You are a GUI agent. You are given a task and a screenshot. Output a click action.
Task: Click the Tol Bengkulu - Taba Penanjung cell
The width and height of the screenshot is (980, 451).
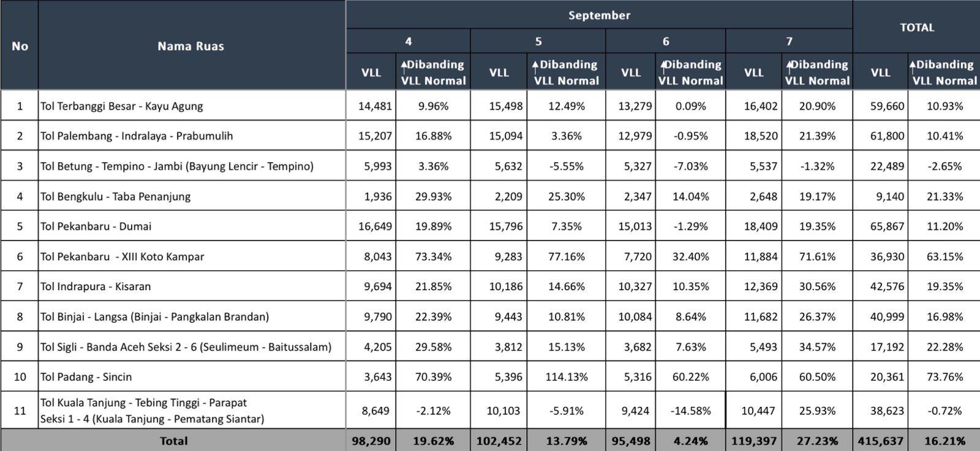(115, 196)
